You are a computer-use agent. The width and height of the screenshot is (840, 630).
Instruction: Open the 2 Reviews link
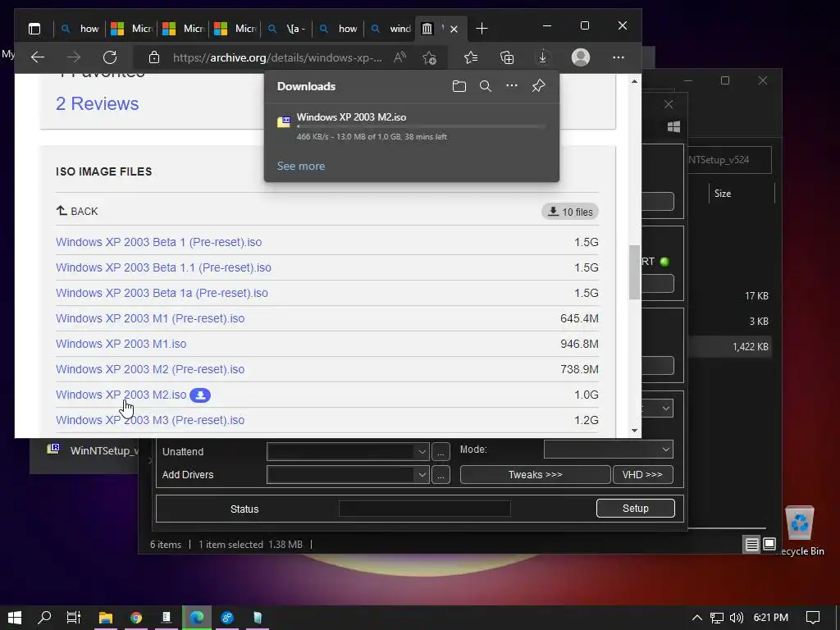97,103
